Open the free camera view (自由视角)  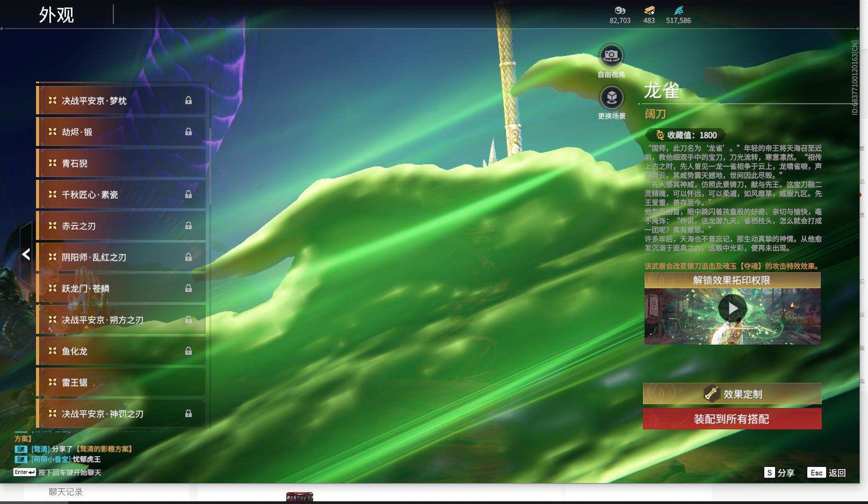[611, 55]
